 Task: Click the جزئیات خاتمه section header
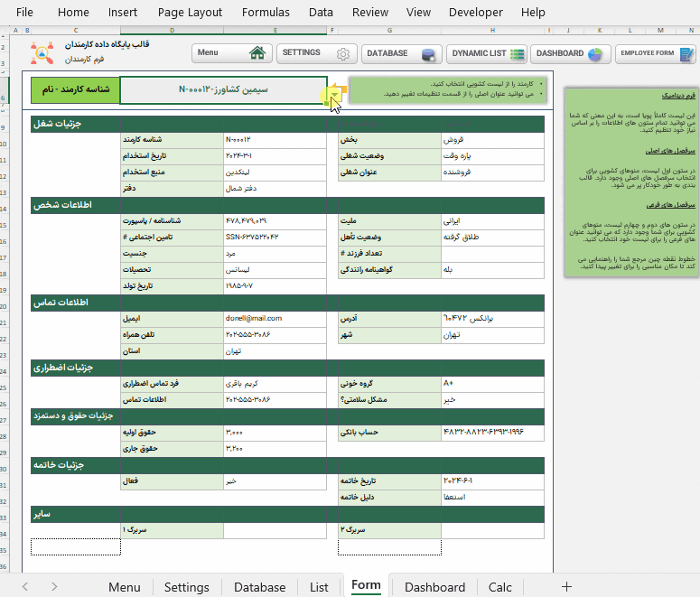click(287, 465)
